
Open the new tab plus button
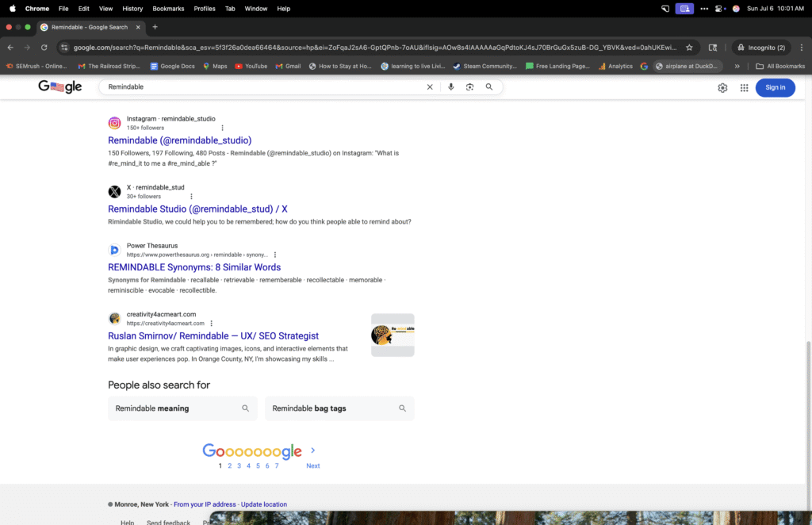tap(155, 27)
